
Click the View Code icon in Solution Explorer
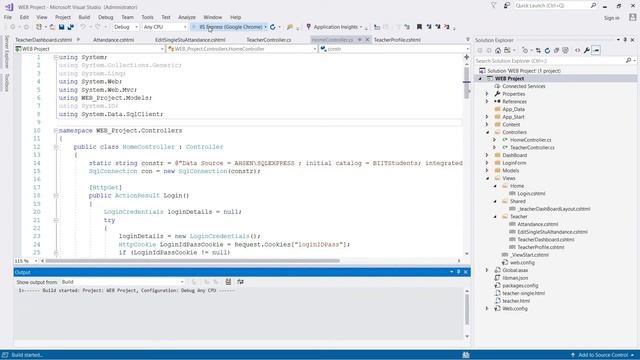(577, 50)
